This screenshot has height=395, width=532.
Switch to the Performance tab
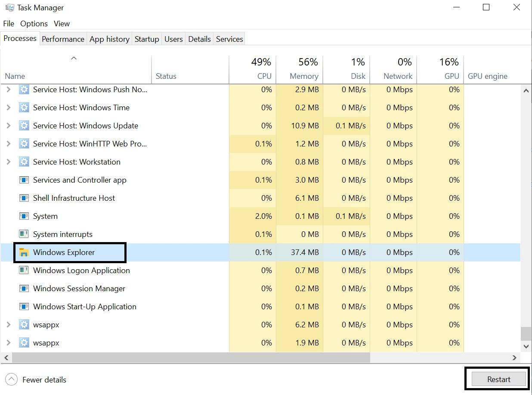63,39
